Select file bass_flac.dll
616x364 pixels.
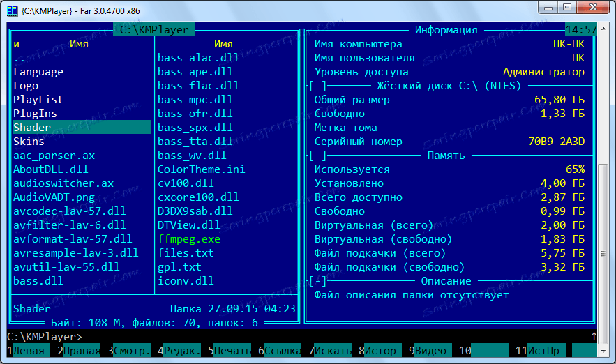(x=198, y=86)
